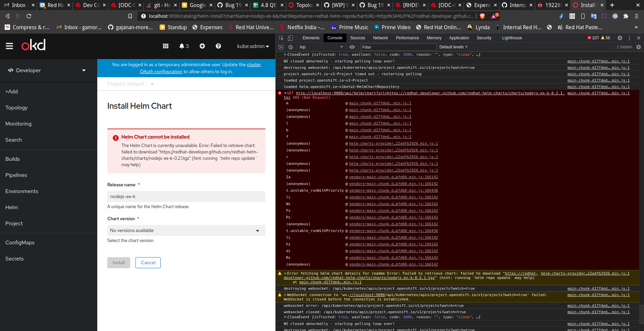644x331 pixels.
Task: Open Helm in the sidebar navigation
Action: point(49,207)
